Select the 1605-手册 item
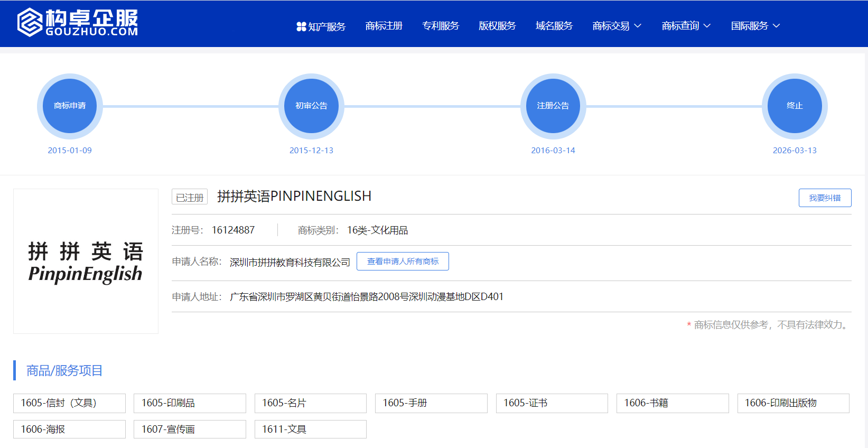The width and height of the screenshot is (868, 448). tap(431, 403)
